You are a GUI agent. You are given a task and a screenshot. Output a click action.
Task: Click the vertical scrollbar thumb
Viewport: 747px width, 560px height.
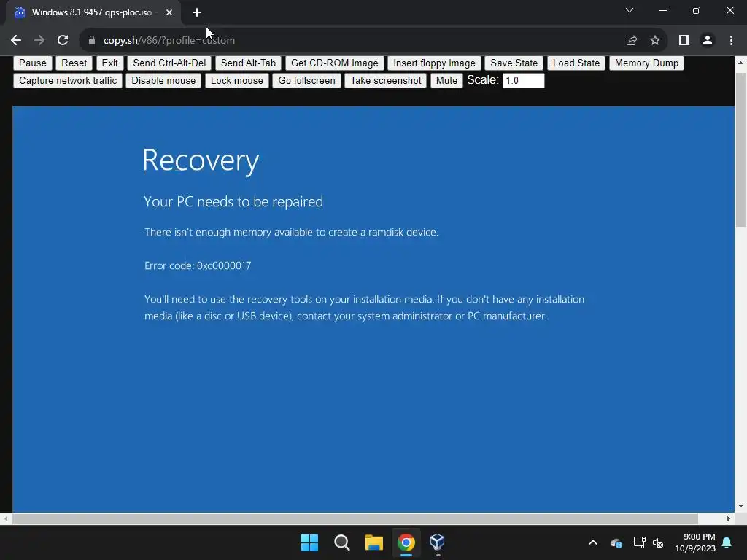click(x=741, y=150)
